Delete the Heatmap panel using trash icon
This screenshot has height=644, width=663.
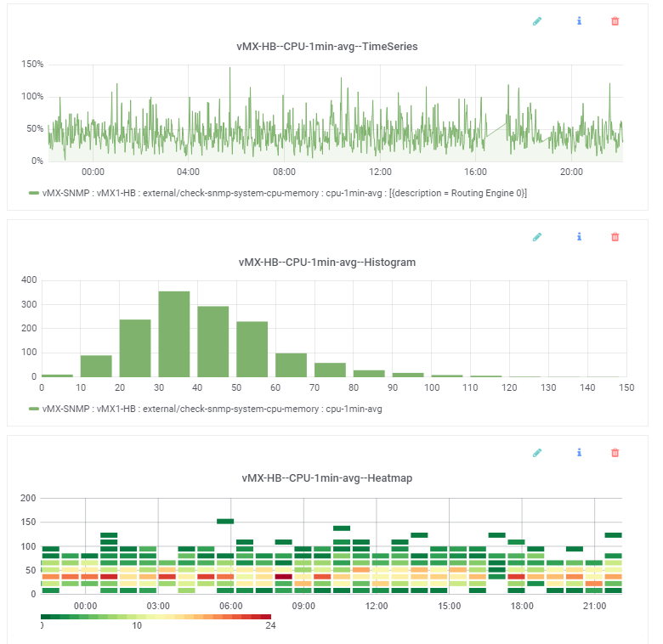click(x=615, y=453)
